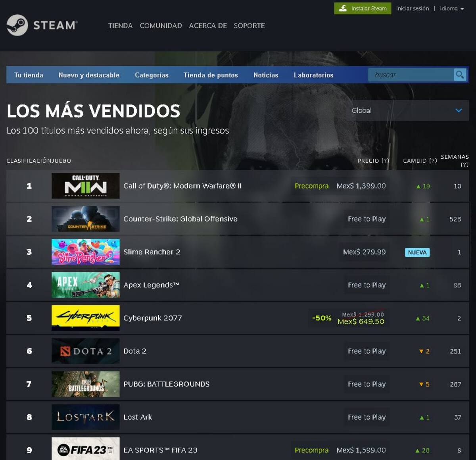The width and height of the screenshot is (476, 460).
Task: Click discounted price Mex$ 649.50
Action: tap(361, 321)
